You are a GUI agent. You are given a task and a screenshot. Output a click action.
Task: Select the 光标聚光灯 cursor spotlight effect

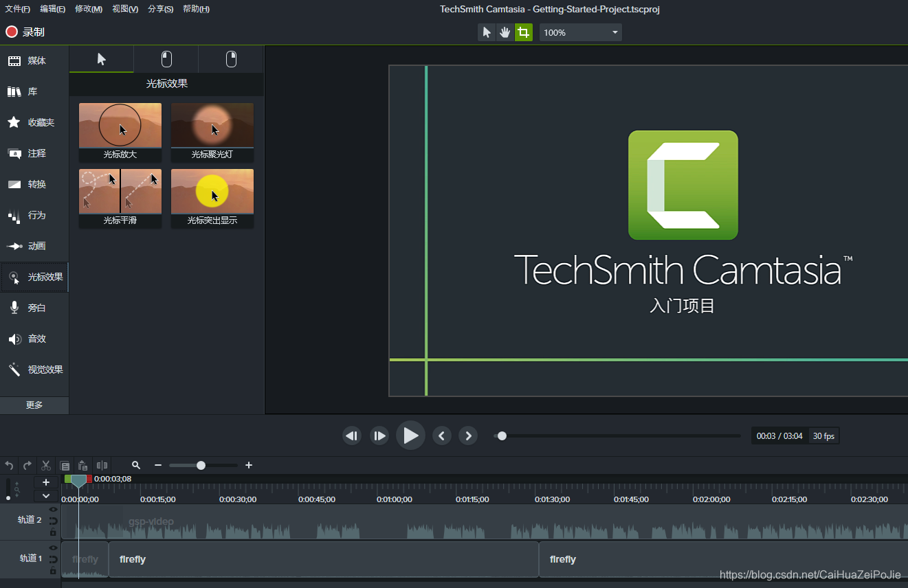212,133
